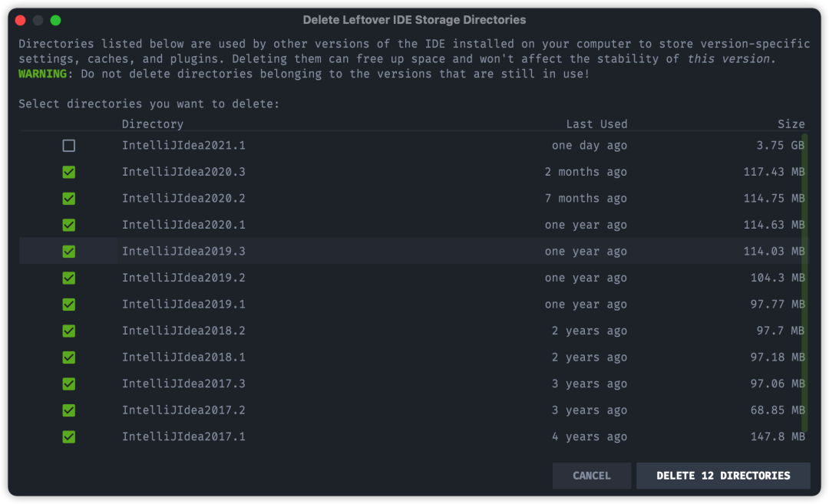Untick the IntelliJIdea2017.1 checkbox

(69, 436)
